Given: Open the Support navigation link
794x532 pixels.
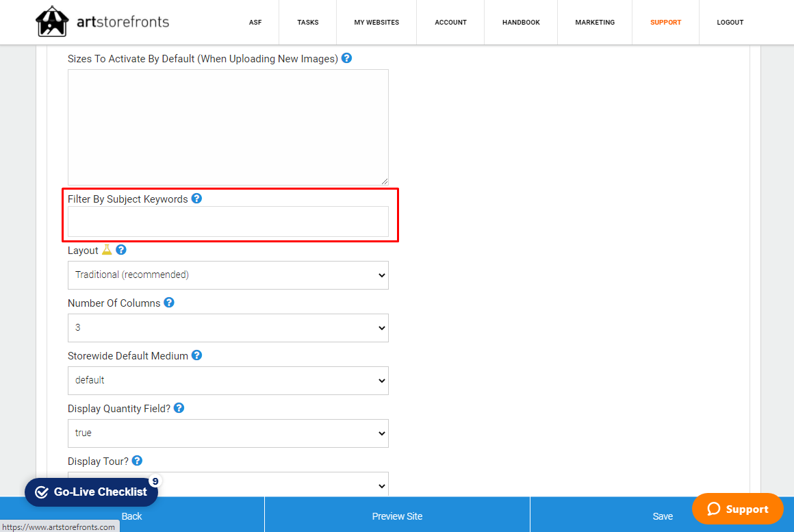Looking at the screenshot, I should pyautogui.click(x=665, y=23).
